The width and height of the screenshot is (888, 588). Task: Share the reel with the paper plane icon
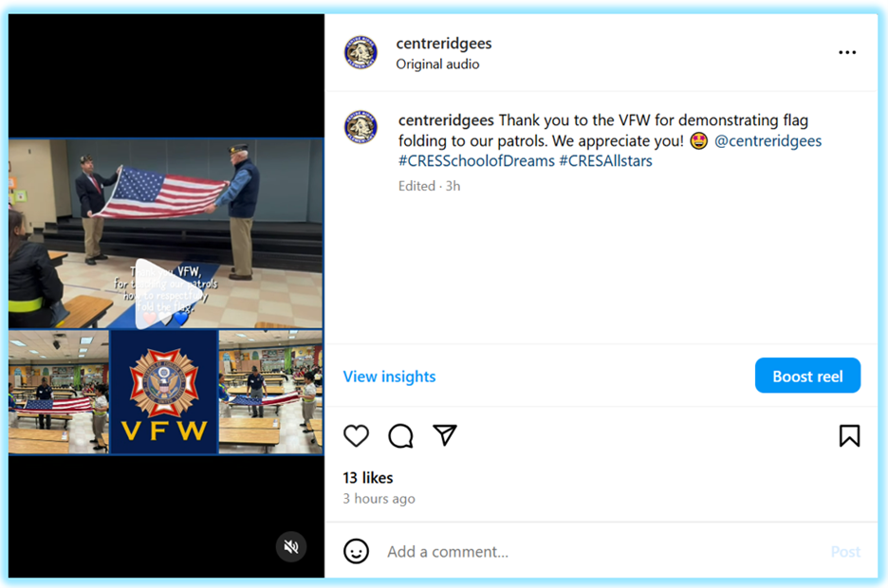[x=445, y=434]
